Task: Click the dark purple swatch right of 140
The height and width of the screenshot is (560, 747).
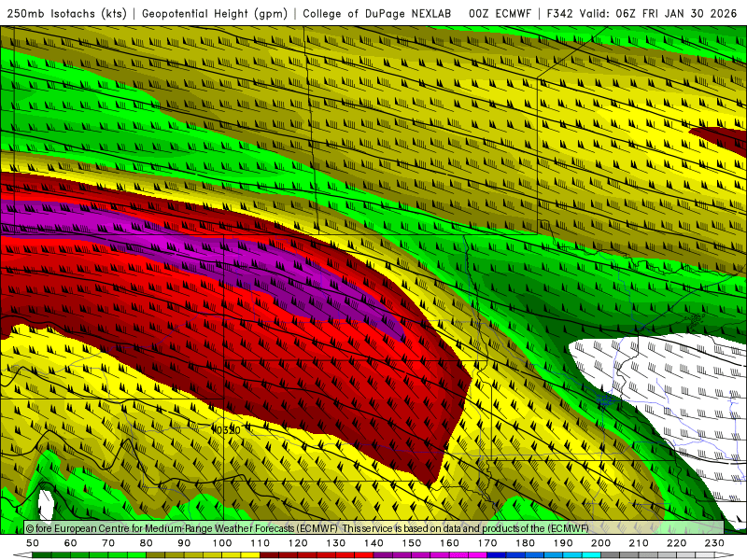Action: (x=384, y=555)
